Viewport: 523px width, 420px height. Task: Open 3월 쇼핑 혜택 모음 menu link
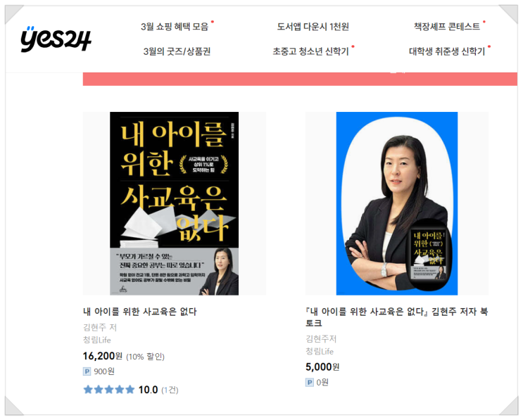(x=175, y=27)
